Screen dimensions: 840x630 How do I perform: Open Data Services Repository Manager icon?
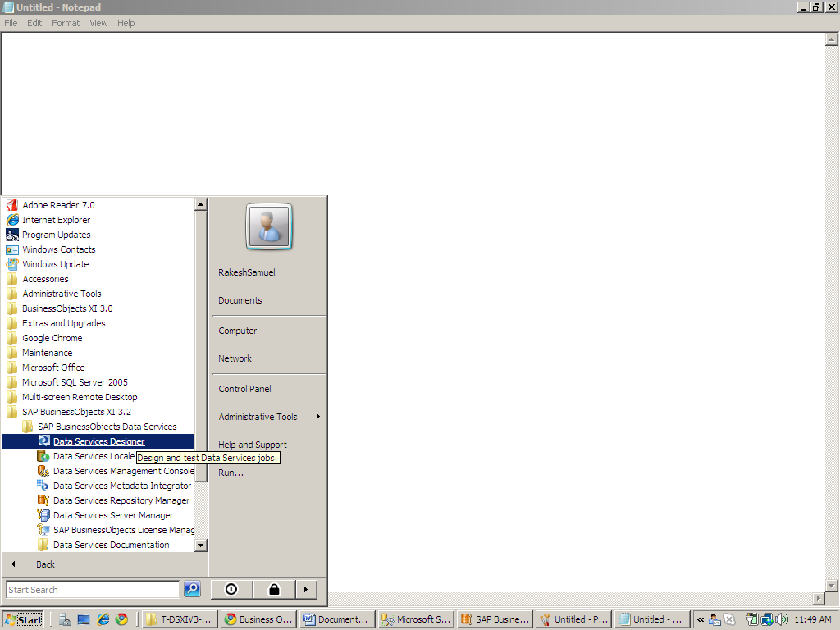point(43,500)
